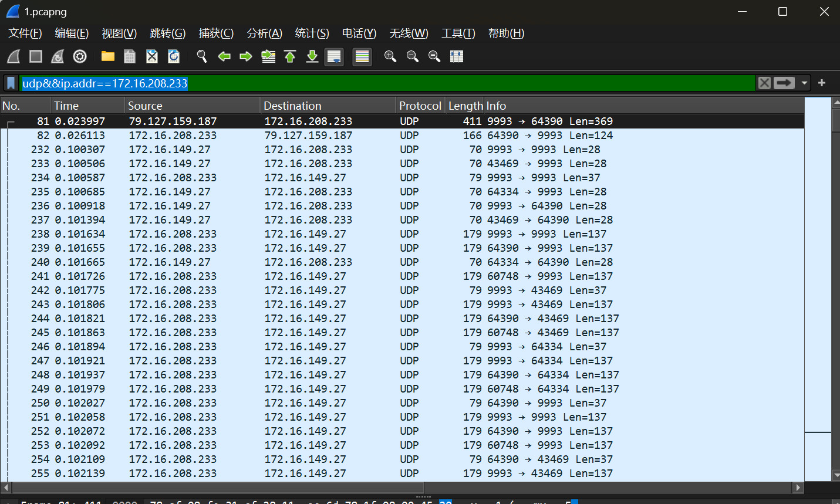
Task: Select packet 255 at time 0.102139
Action: coord(402,473)
